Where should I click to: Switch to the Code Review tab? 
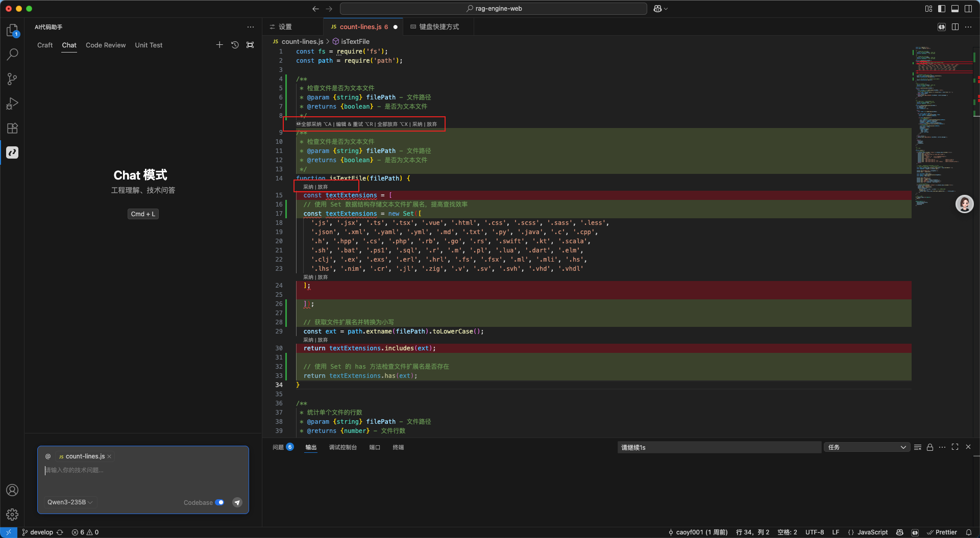pos(106,45)
